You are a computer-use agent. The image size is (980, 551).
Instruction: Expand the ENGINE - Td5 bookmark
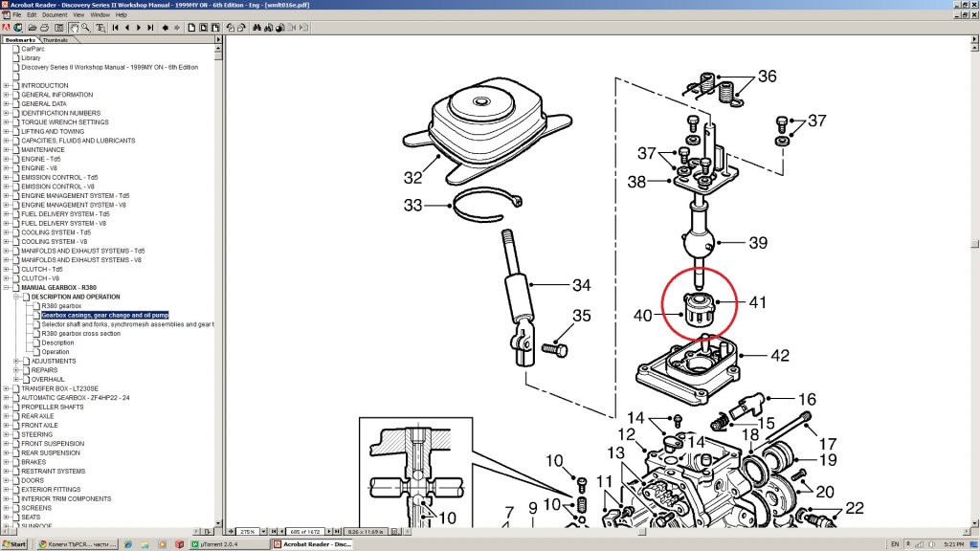[7, 159]
